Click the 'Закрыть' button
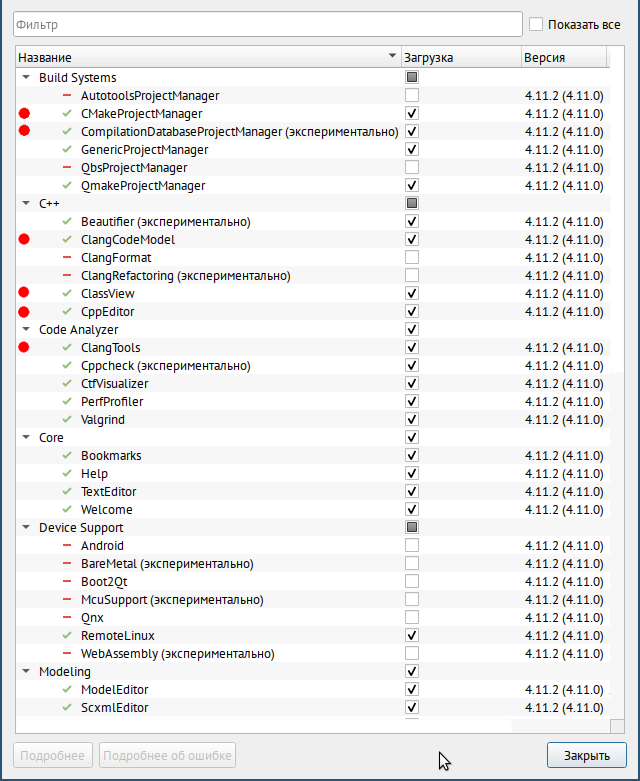The width and height of the screenshot is (640, 781). coord(587,756)
